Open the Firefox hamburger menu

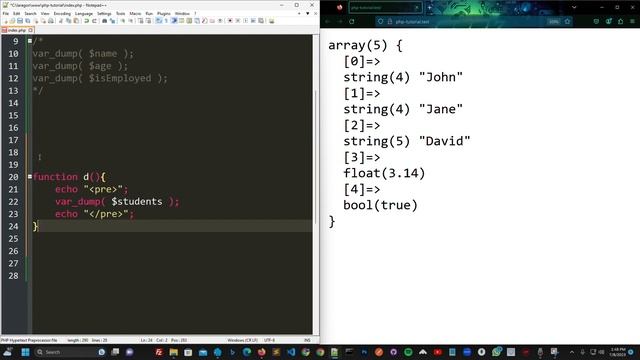(632, 21)
